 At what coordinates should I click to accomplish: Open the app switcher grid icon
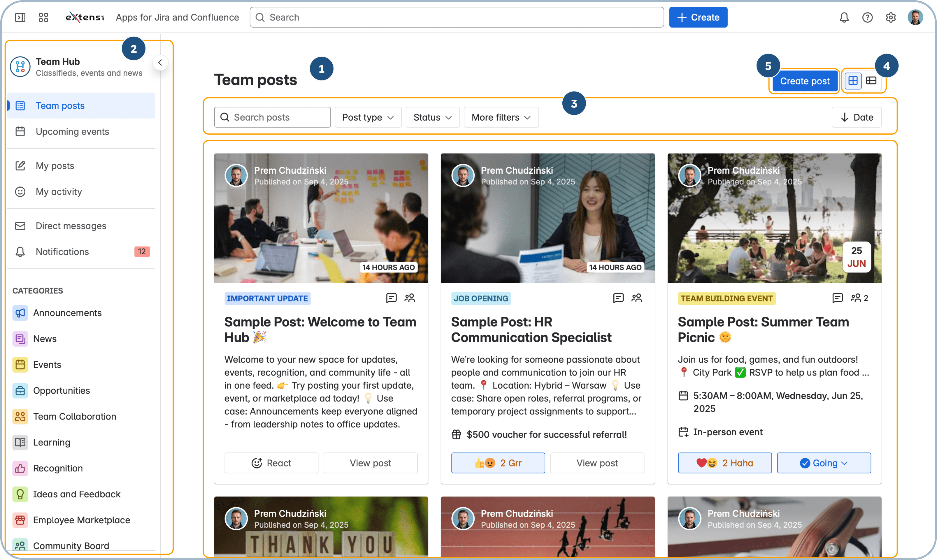[x=43, y=17]
